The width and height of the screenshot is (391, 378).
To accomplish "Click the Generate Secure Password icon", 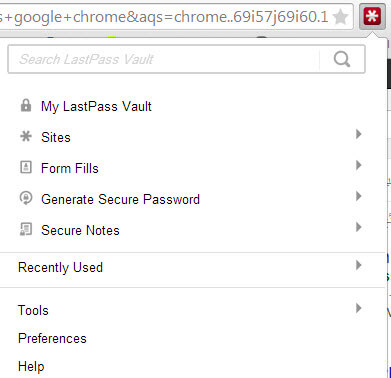I will (26, 198).
